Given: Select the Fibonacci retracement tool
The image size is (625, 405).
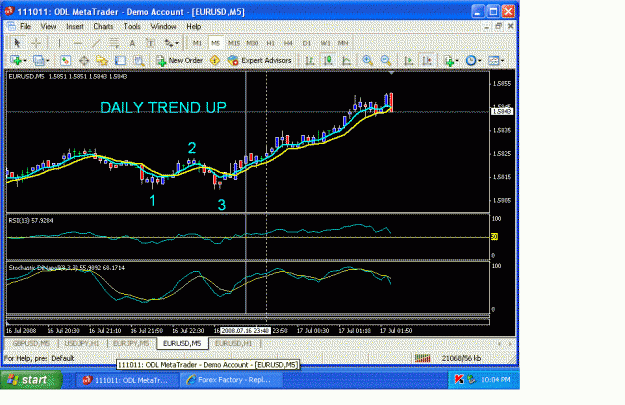Looking at the screenshot, I should click(114, 43).
